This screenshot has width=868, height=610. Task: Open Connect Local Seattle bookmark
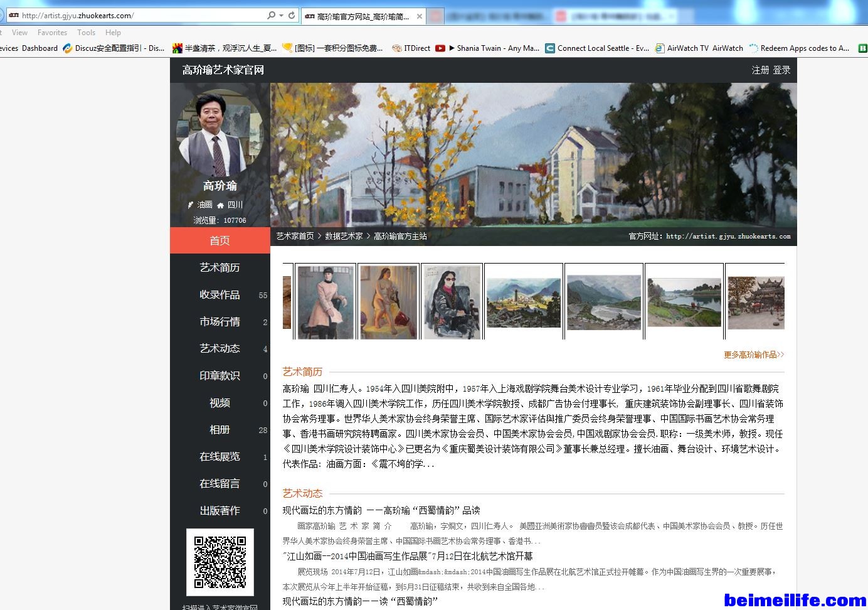point(597,48)
